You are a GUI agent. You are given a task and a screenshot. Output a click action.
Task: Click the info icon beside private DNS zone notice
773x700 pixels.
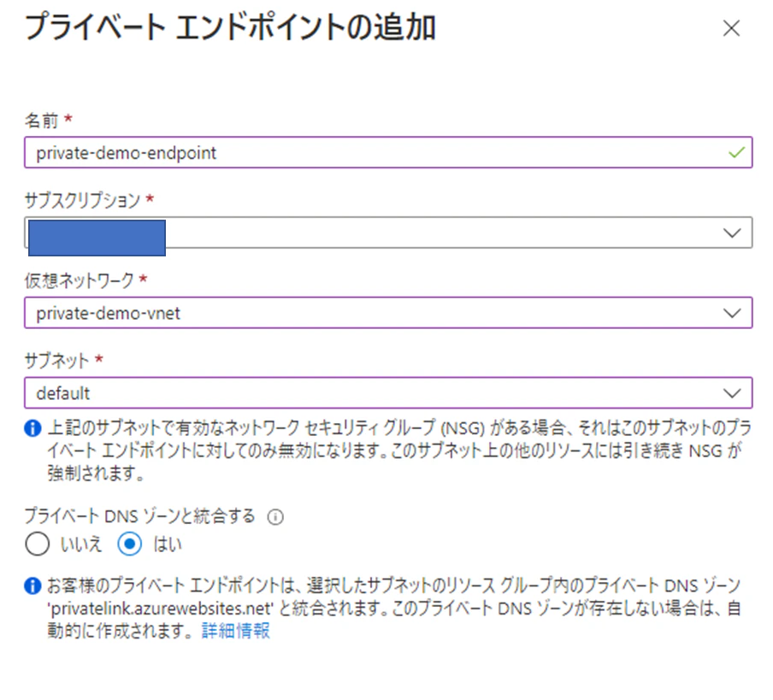point(32,585)
